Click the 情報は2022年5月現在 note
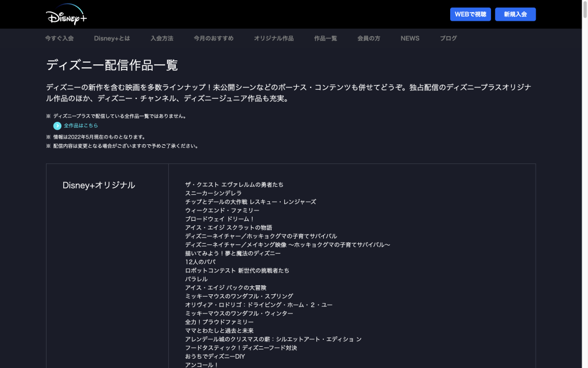The height and width of the screenshot is (368, 588). click(99, 137)
